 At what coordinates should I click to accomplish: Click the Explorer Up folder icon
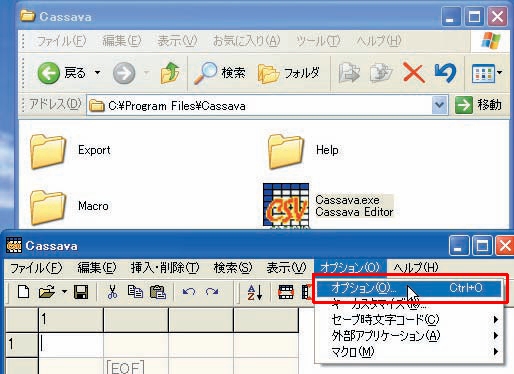(170, 72)
